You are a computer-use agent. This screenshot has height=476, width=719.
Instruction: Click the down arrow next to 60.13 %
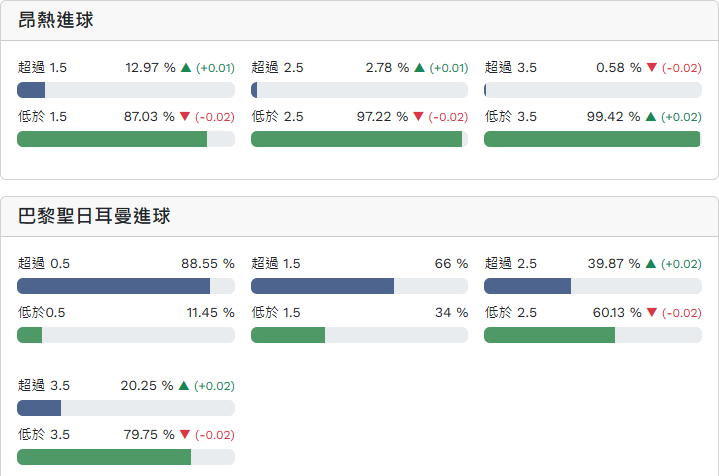(x=652, y=313)
